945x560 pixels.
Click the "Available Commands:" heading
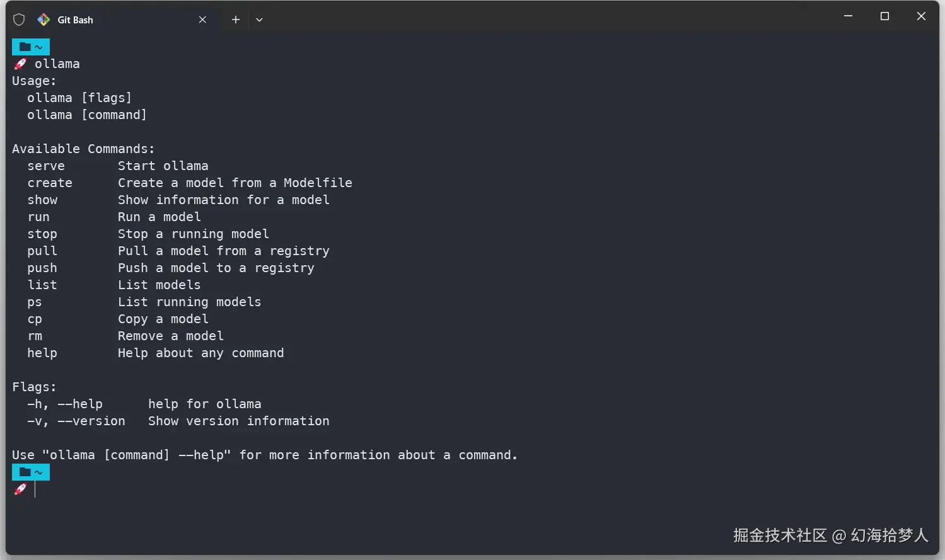tap(83, 149)
